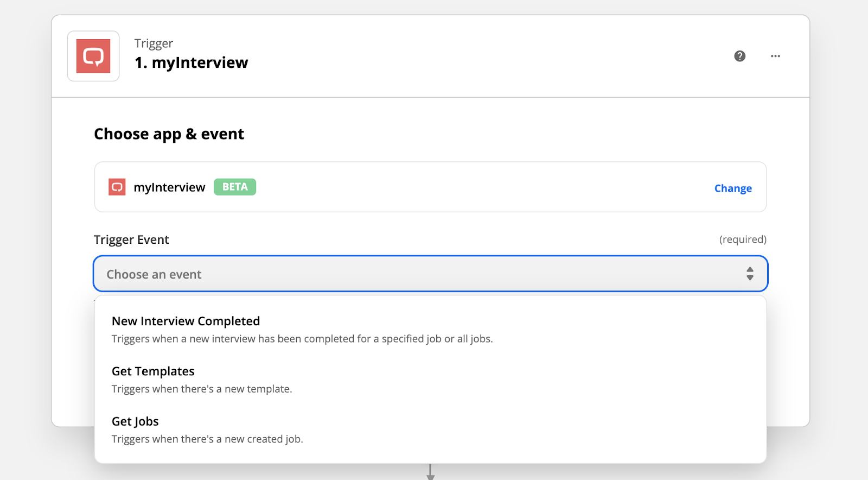Click the 'new created job' description text
The height and width of the screenshot is (480, 868).
click(x=207, y=439)
